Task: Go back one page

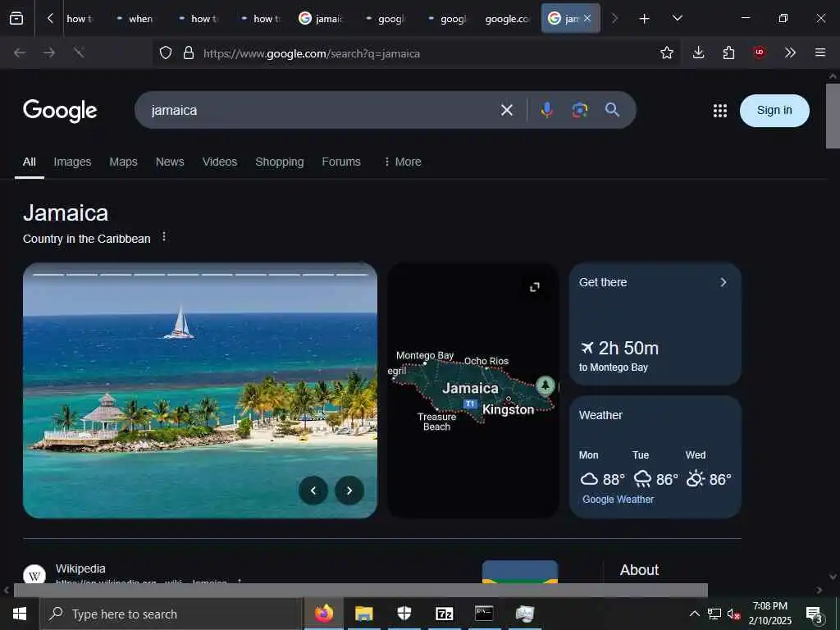Action: pos(20,52)
